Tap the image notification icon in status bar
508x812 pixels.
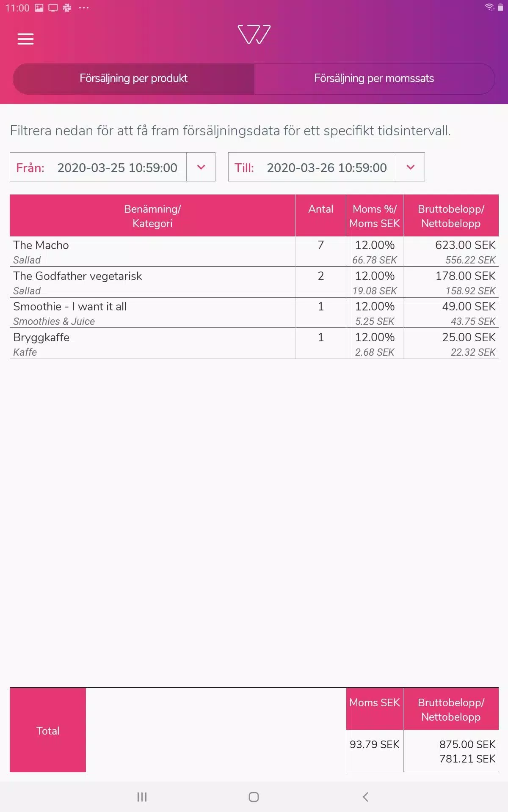[x=39, y=8]
